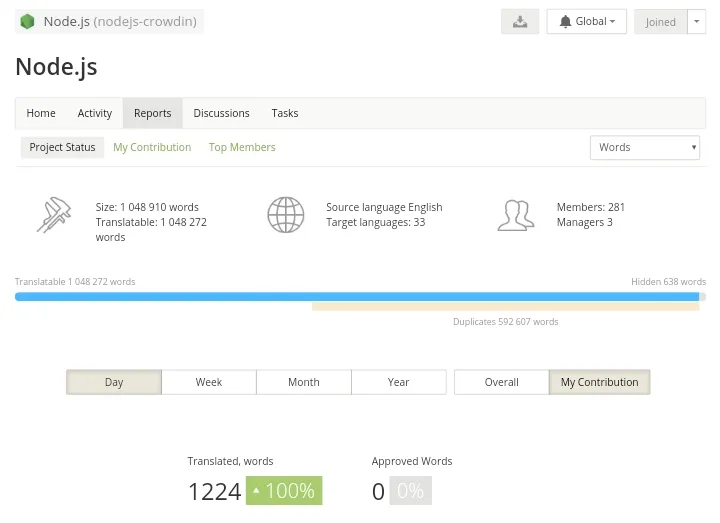This screenshot has height=523, width=720.
Task: Click the 'Approved Words' heading
Action: coord(412,461)
